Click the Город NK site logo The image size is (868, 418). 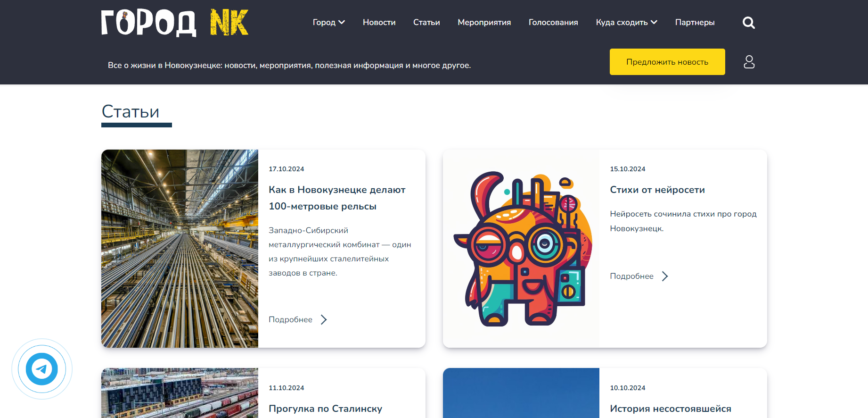click(174, 23)
